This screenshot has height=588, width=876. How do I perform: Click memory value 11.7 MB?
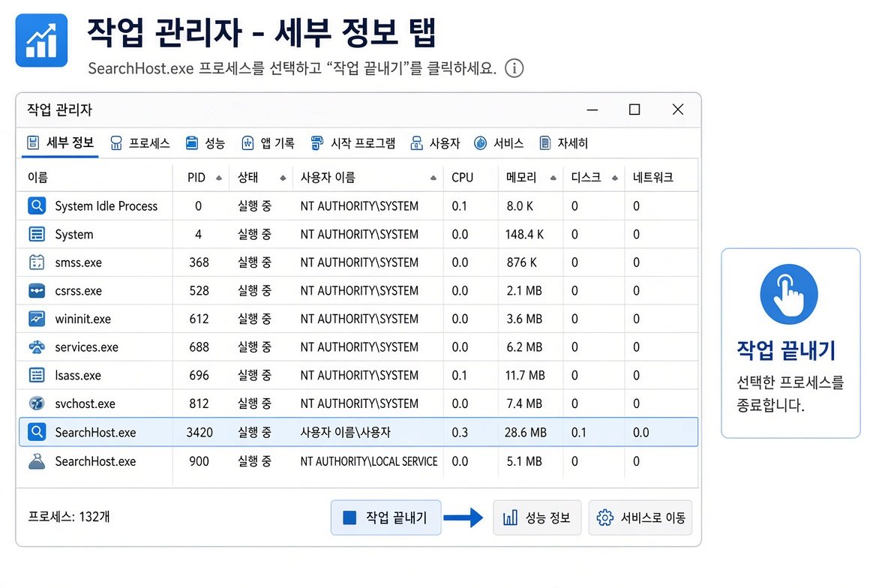[x=524, y=375]
